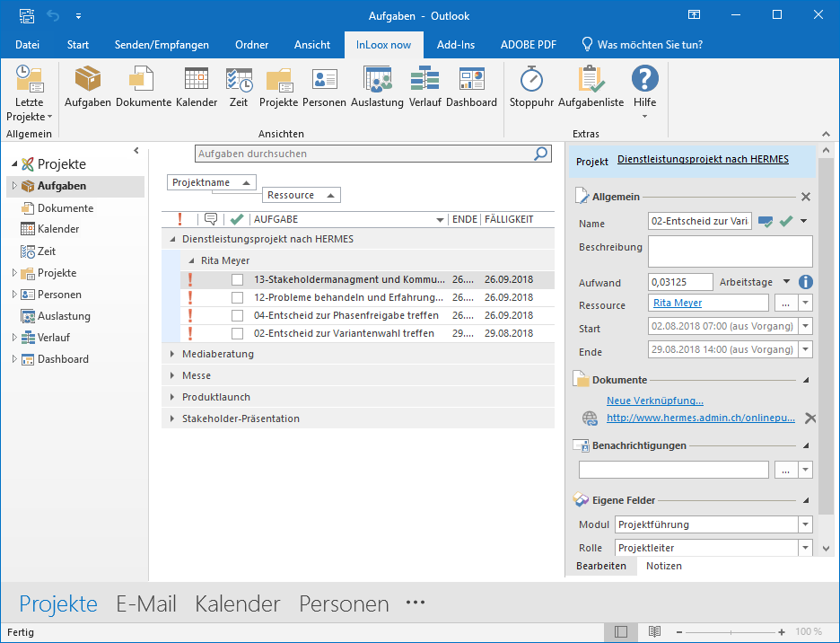Switch to the Ordner ribbon tab

(x=252, y=45)
